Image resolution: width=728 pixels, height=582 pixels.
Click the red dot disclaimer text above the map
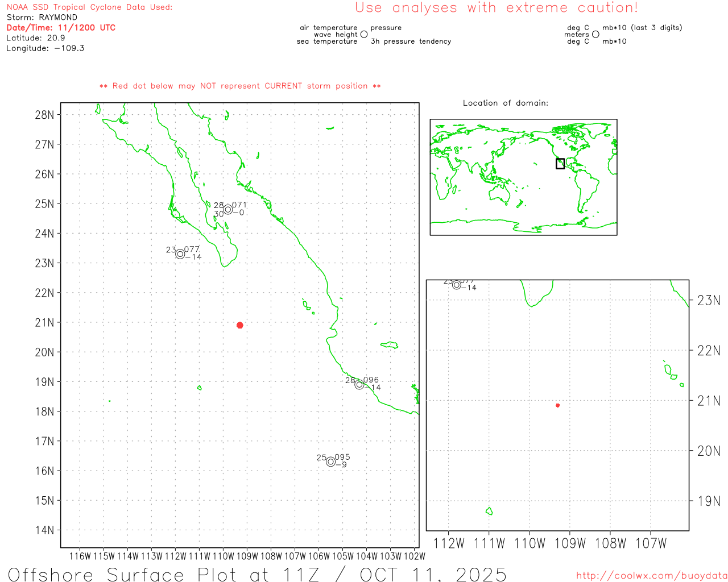(x=240, y=86)
